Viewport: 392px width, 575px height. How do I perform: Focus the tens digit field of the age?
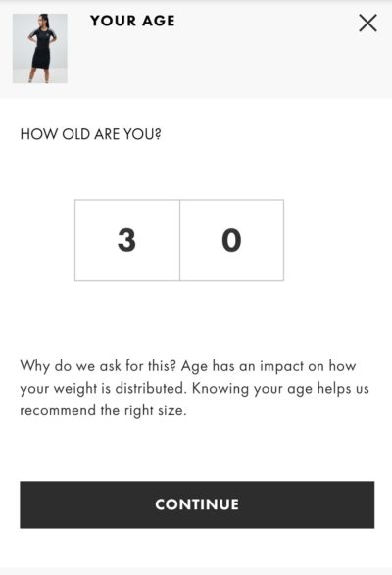tap(127, 240)
